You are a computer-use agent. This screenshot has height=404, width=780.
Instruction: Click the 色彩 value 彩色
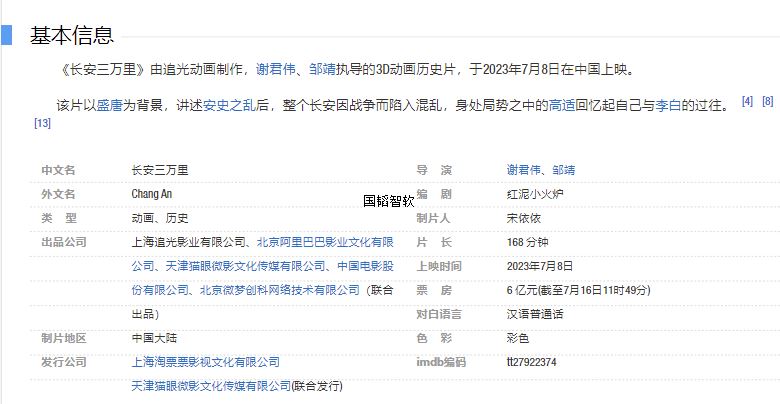pyautogui.click(x=518, y=338)
